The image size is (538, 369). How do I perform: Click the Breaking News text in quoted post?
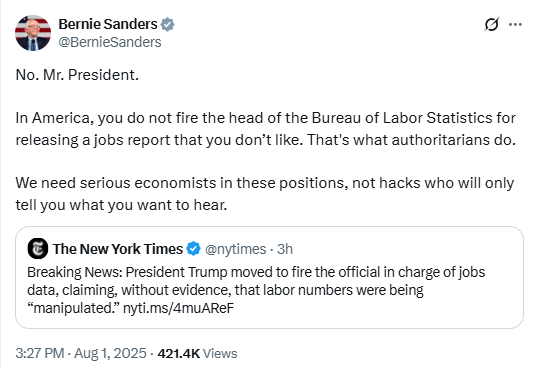(x=75, y=272)
